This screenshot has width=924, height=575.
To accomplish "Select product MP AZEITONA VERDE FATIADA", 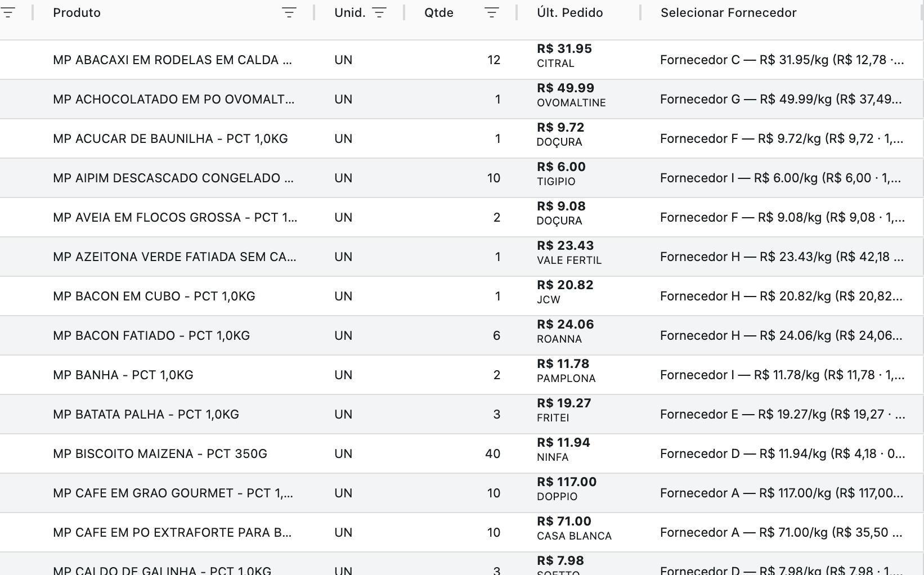I will 174,257.
